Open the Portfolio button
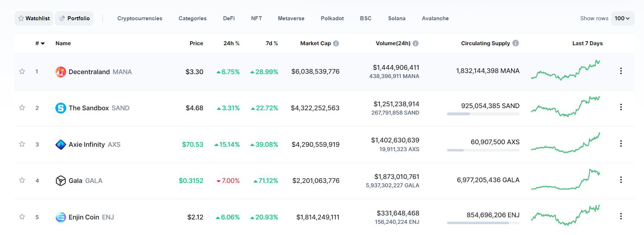The width and height of the screenshot is (644, 235). (74, 18)
